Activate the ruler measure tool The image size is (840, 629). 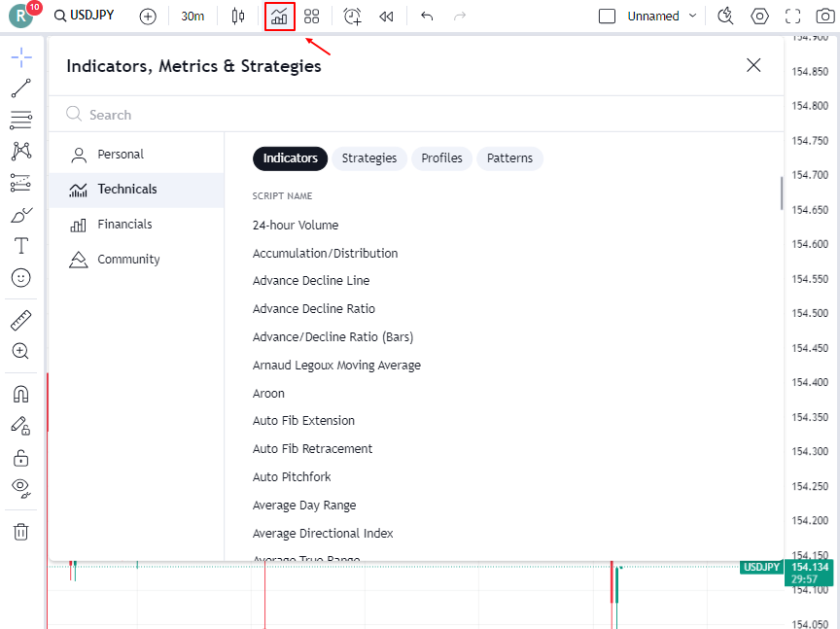coord(20,320)
